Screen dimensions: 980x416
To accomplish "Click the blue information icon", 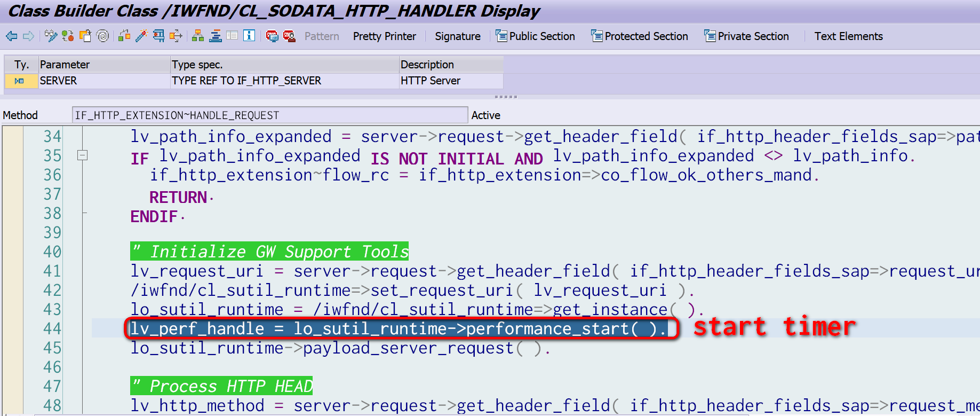I will 249,36.
